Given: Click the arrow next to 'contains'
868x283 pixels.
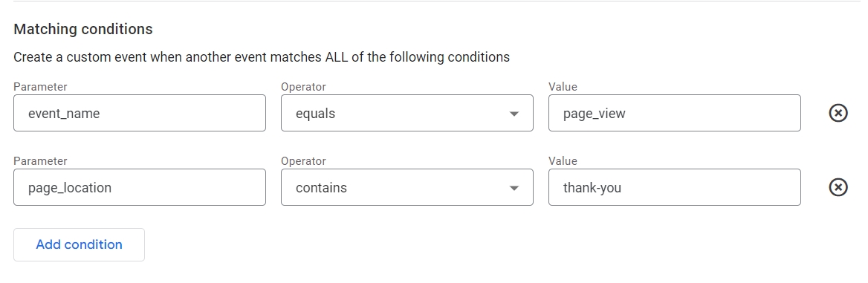Looking at the screenshot, I should pyautogui.click(x=514, y=189).
